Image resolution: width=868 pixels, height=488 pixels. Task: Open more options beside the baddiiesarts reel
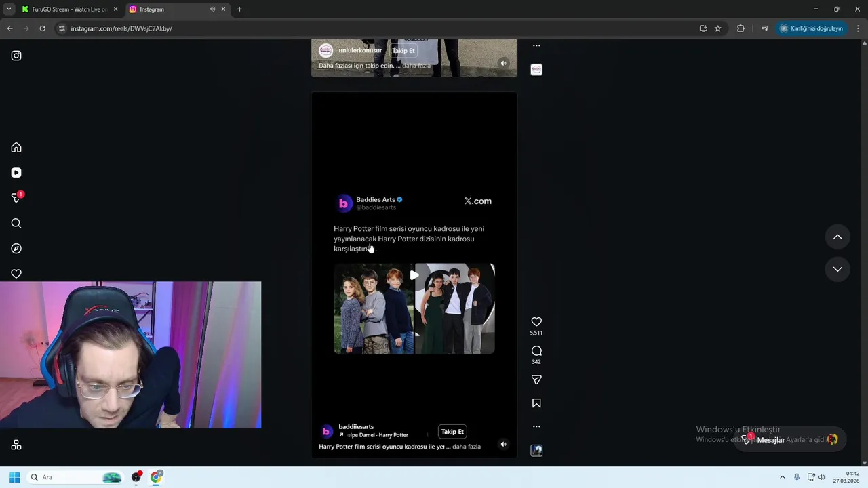pos(536,426)
